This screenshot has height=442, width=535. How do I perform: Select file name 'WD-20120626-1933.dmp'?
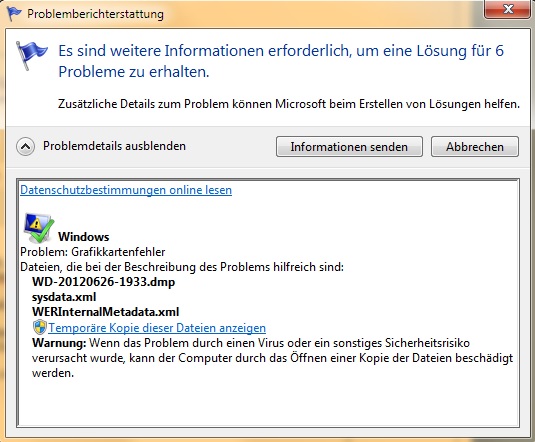[103, 282]
